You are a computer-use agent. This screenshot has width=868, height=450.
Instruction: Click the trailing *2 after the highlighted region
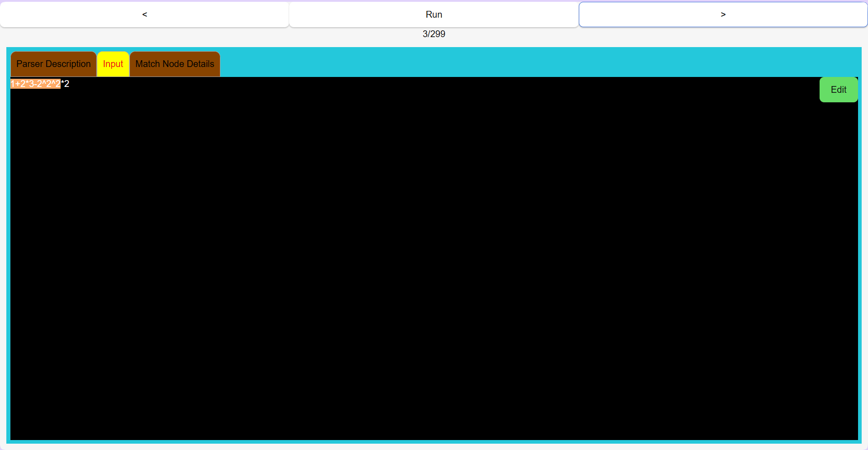tap(65, 84)
